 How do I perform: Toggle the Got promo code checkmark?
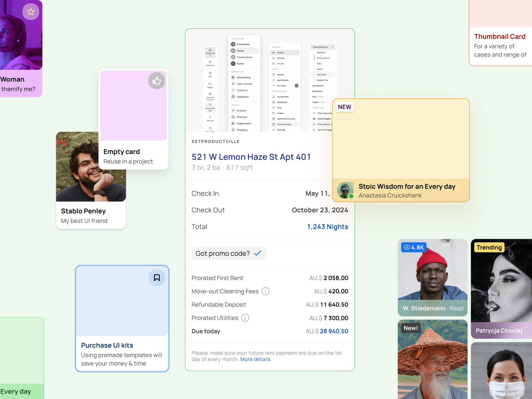click(258, 253)
